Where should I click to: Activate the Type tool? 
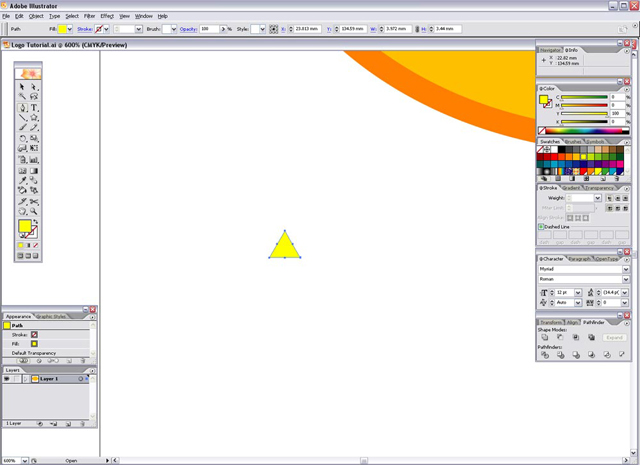(x=34, y=108)
